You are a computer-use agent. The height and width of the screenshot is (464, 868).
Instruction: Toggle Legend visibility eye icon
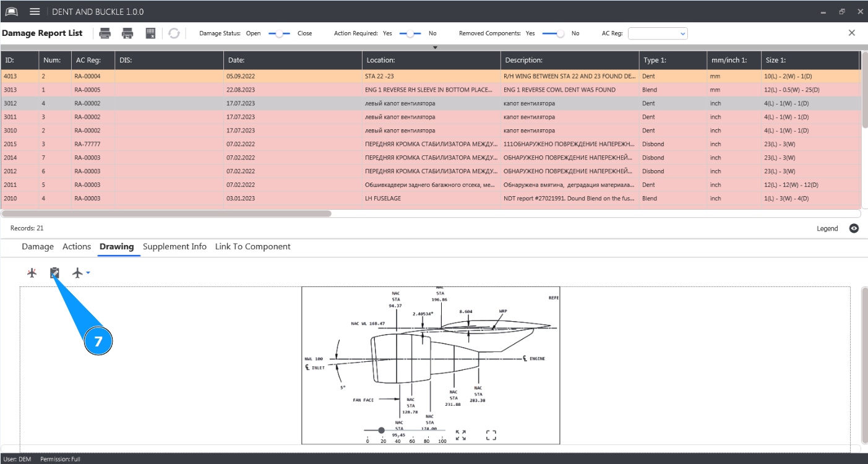pyautogui.click(x=854, y=228)
